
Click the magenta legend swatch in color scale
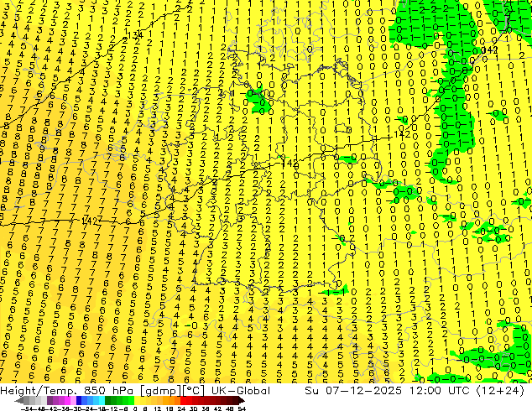click(67, 401)
